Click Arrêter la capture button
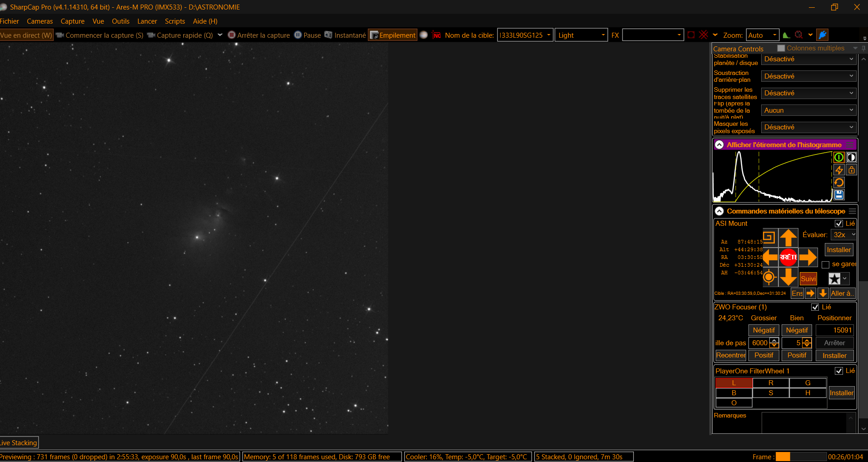 [259, 35]
